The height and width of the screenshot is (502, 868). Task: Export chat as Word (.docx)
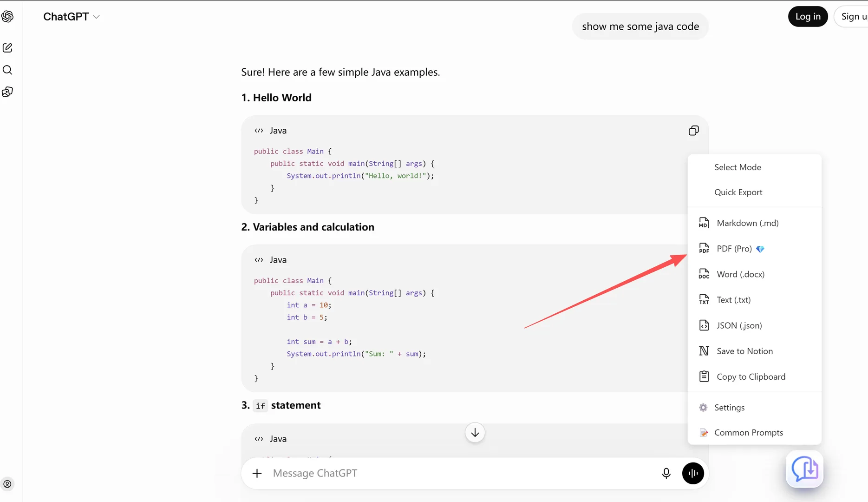[755, 274]
